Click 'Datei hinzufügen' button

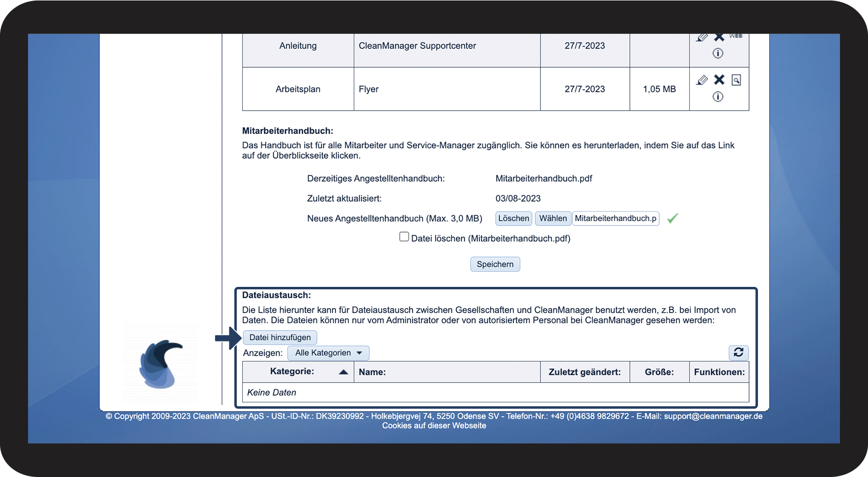pos(280,337)
